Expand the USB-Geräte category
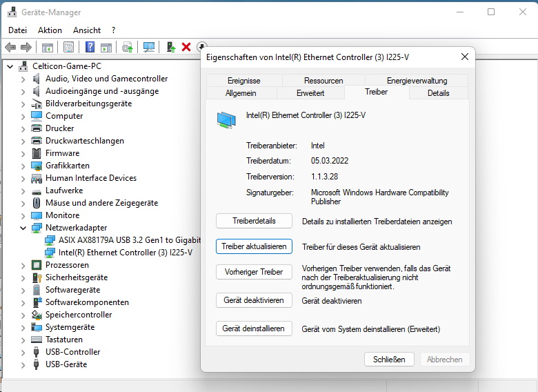Screen dimensions: 538x392 tap(23, 364)
